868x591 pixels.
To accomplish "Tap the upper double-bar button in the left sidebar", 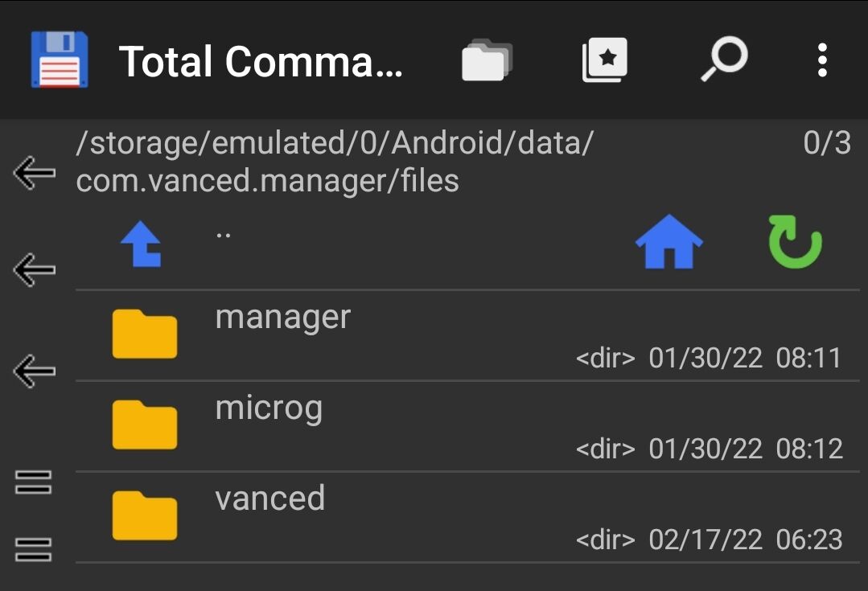I will pyautogui.click(x=33, y=482).
